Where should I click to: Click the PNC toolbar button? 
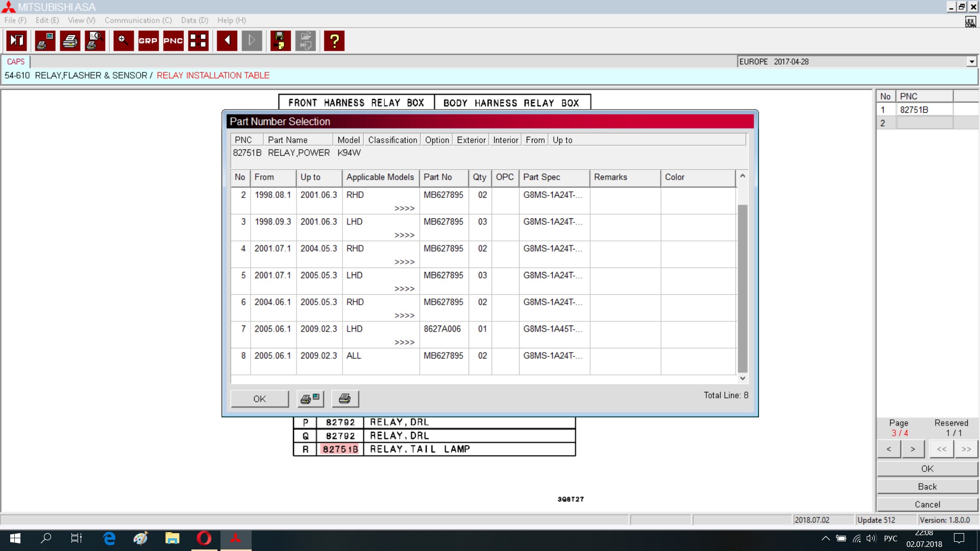coord(173,41)
